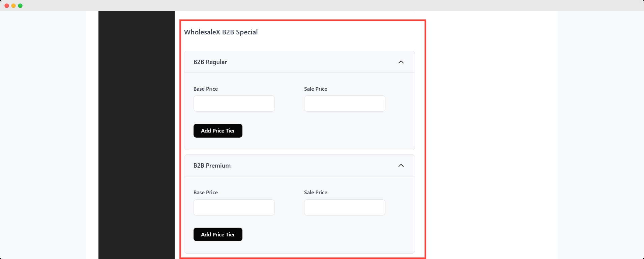Focus Base Price field under B2B Premium
This screenshot has height=259, width=644.
pyautogui.click(x=234, y=207)
